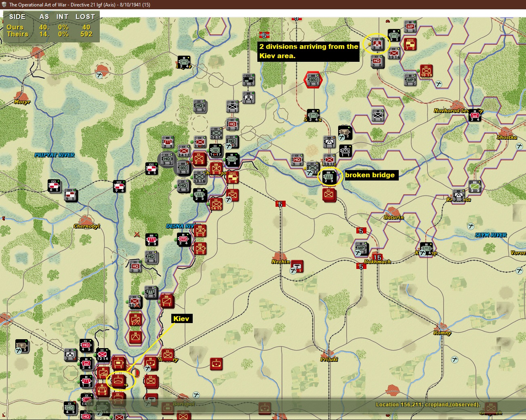Select the HQ 5-2 unit under the circled division
The height and width of the screenshot is (420, 526).
(x=377, y=61)
